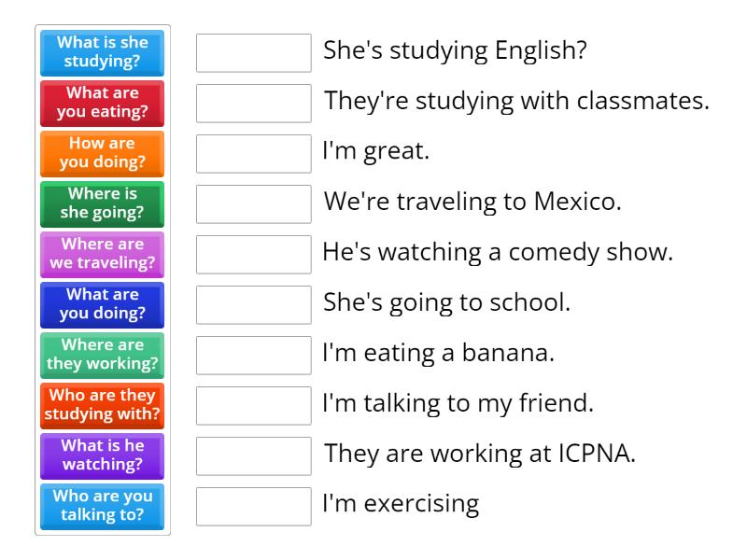
Task: Click box beside 'He's watching a comedy show.'
Action: [254, 255]
